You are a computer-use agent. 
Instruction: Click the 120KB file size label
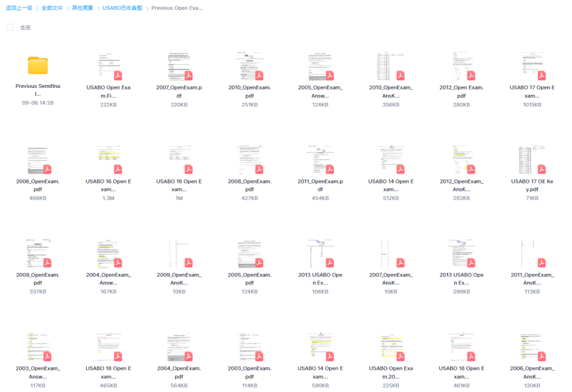pyautogui.click(x=532, y=386)
